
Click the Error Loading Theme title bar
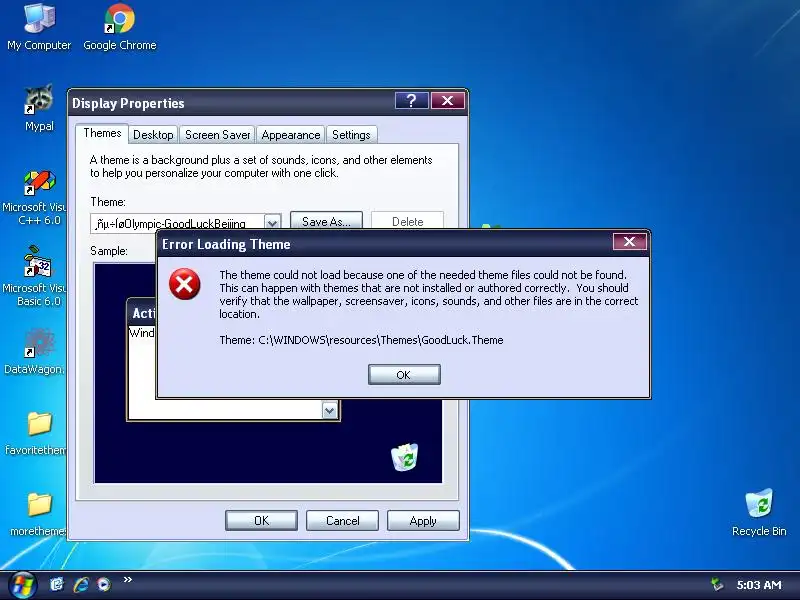[x=383, y=244]
